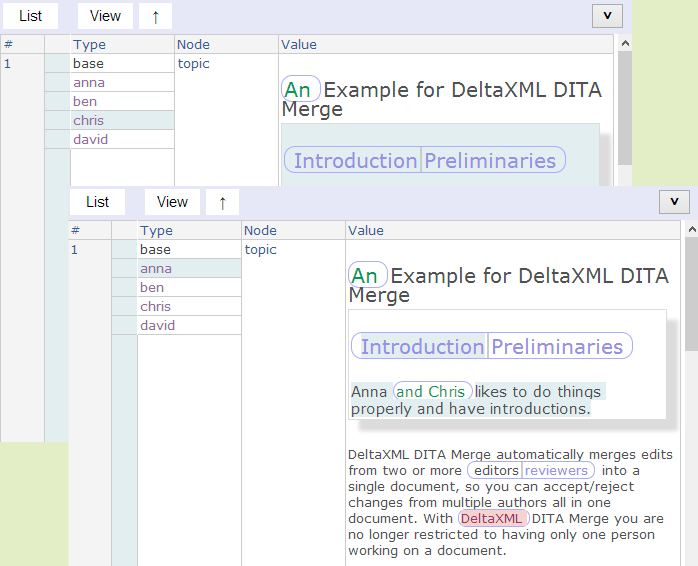Choose 'Preliminaries' variant in the lower panel heading
Image resolution: width=698 pixels, height=566 pixels.
coord(557,347)
